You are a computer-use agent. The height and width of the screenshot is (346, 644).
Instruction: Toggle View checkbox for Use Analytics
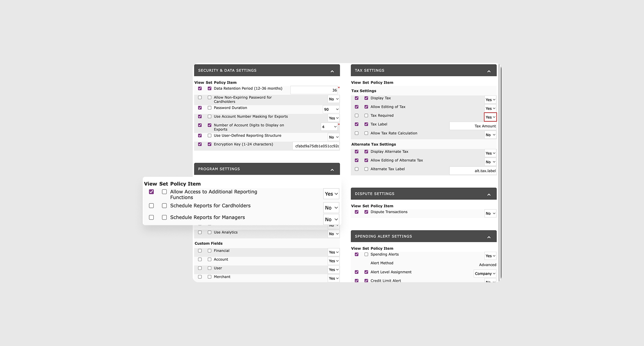(200, 232)
